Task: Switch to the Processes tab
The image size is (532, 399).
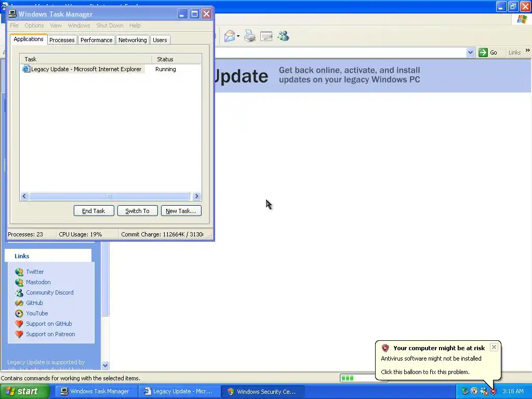Action: coord(62,40)
